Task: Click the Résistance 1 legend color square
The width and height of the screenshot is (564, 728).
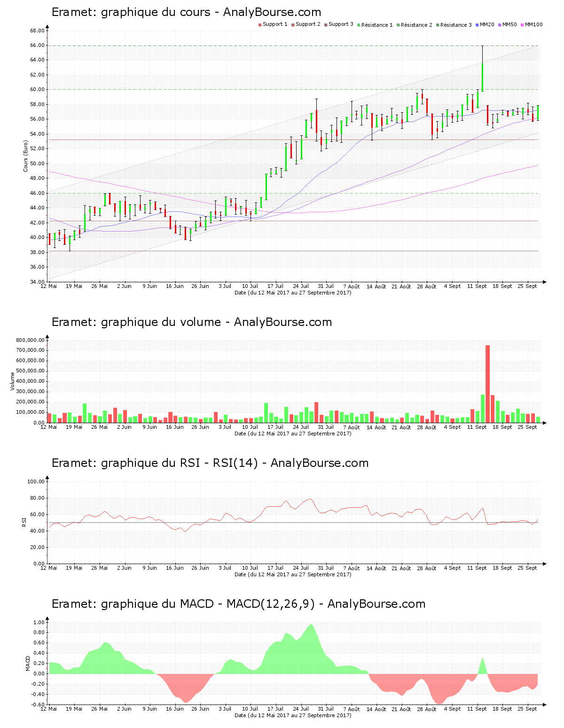Action: click(359, 25)
